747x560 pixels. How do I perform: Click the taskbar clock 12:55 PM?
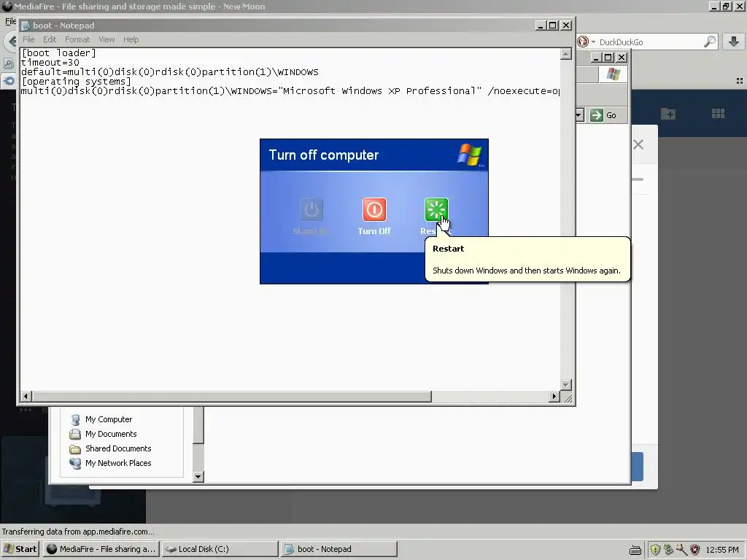[722, 550]
